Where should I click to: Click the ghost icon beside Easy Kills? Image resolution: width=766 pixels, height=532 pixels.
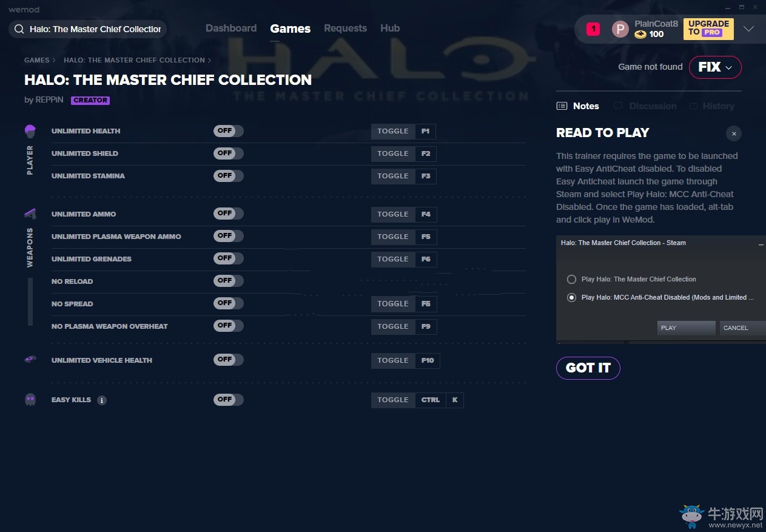pos(30,400)
